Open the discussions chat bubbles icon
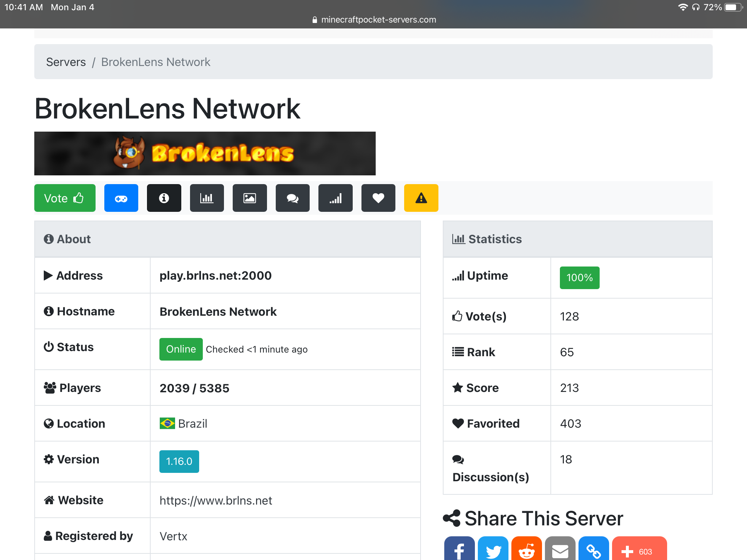The height and width of the screenshot is (560, 747). click(x=293, y=198)
